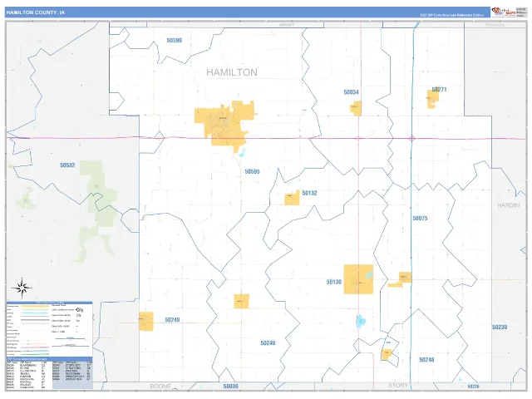Click ZIP code label 50595
This screenshot has height=399, width=532.
252,172
